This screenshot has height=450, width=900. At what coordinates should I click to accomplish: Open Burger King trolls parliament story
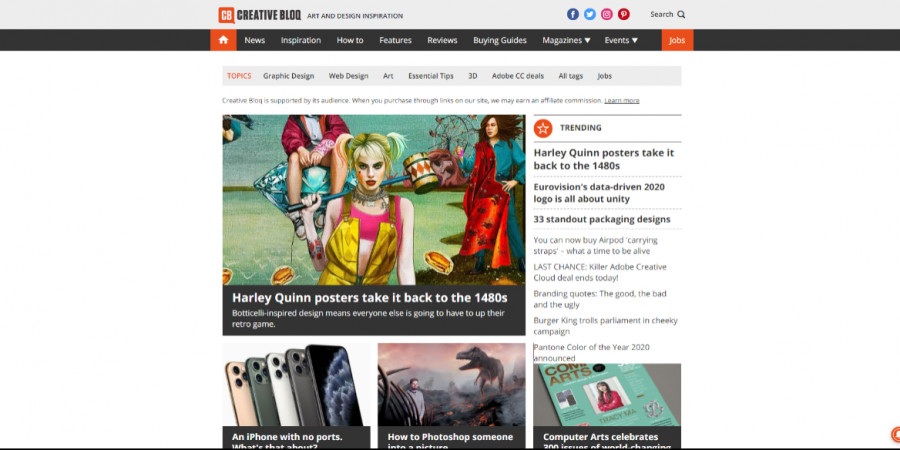tap(605, 326)
